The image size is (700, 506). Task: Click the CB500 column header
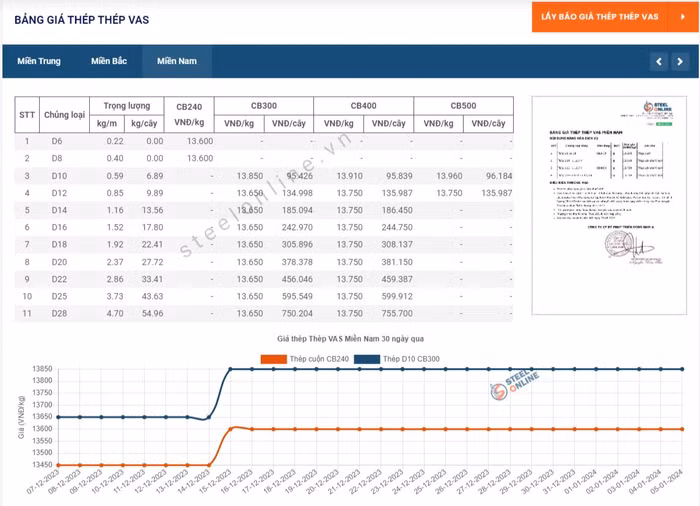point(463,105)
